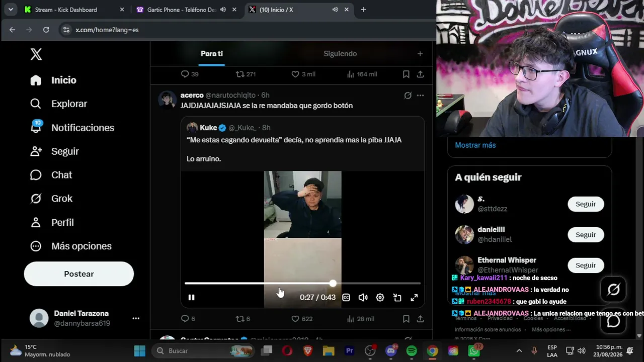Image resolution: width=644 pixels, height=362 pixels.
Task: Like the post with 3 mil likes
Action: point(303,74)
